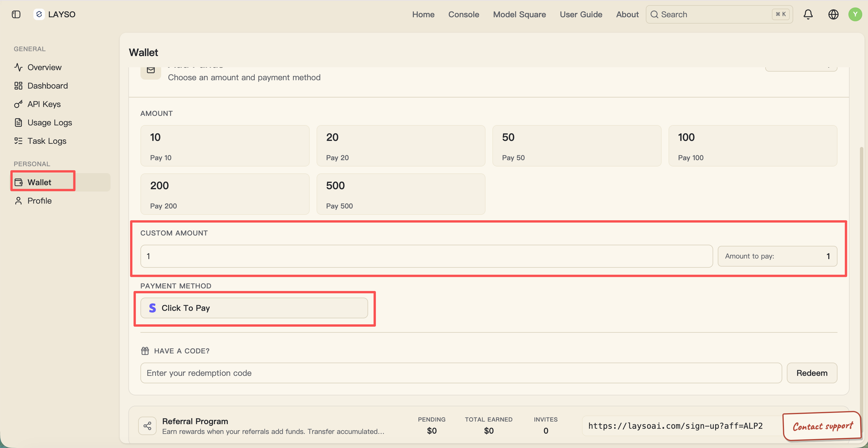
Task: Go to Home in the top navigation
Action: coord(423,14)
